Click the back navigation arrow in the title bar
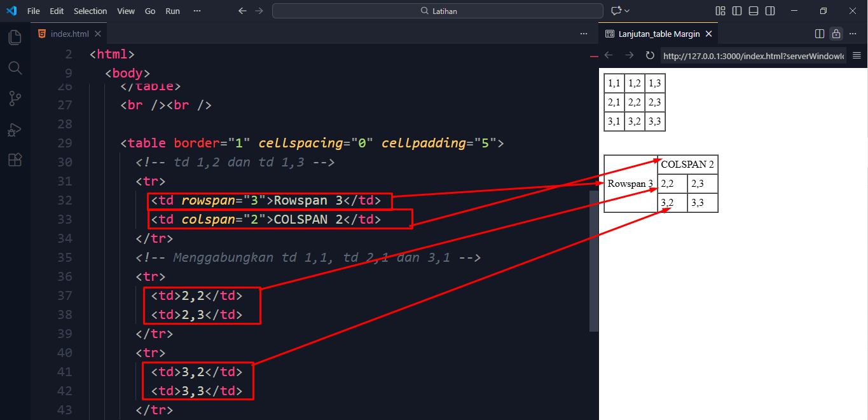 pos(242,11)
